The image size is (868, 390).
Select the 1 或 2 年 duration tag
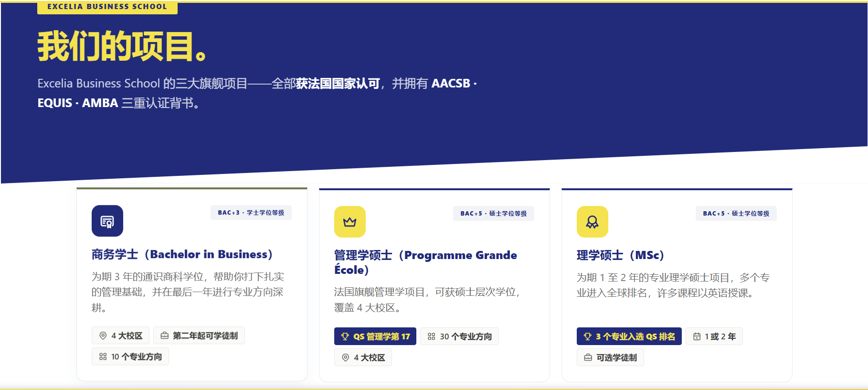point(714,336)
